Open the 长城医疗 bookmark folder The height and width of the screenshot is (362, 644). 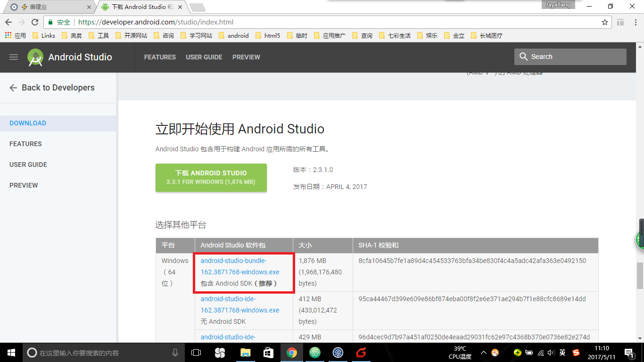[x=487, y=35]
